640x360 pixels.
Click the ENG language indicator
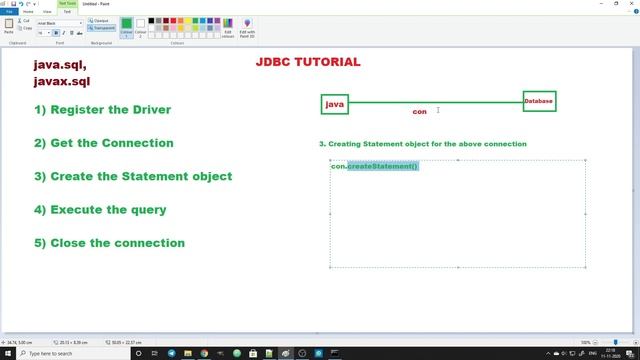point(593,353)
